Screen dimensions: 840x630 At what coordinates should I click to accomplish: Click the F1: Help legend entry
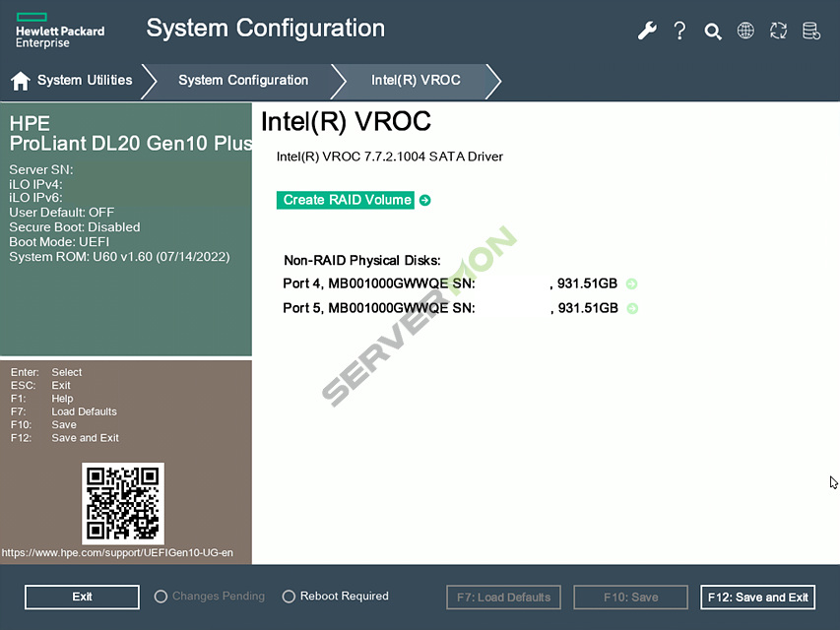(x=41, y=399)
